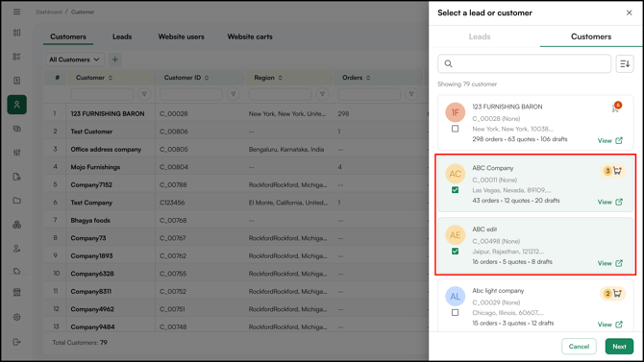
Task: Open the cart badge on Abc light company card
Action: coord(612,294)
